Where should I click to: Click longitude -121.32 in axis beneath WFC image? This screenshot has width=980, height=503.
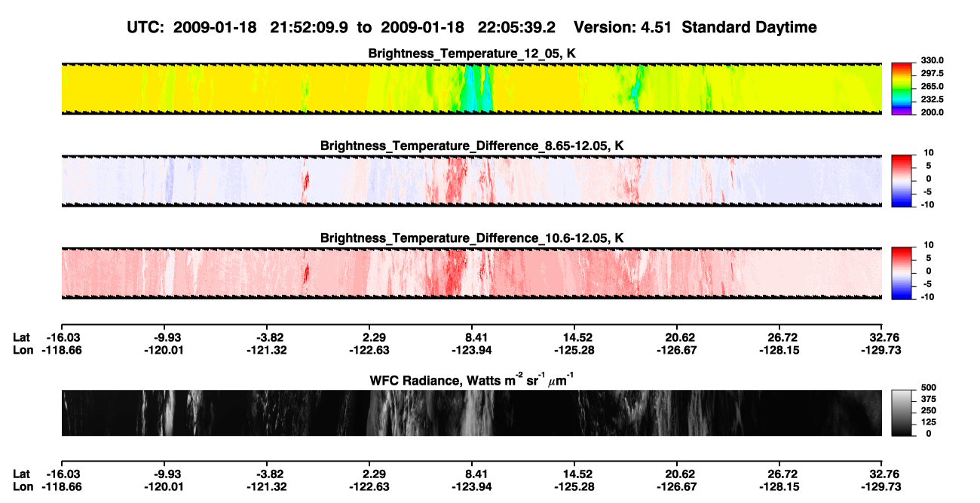point(266,486)
